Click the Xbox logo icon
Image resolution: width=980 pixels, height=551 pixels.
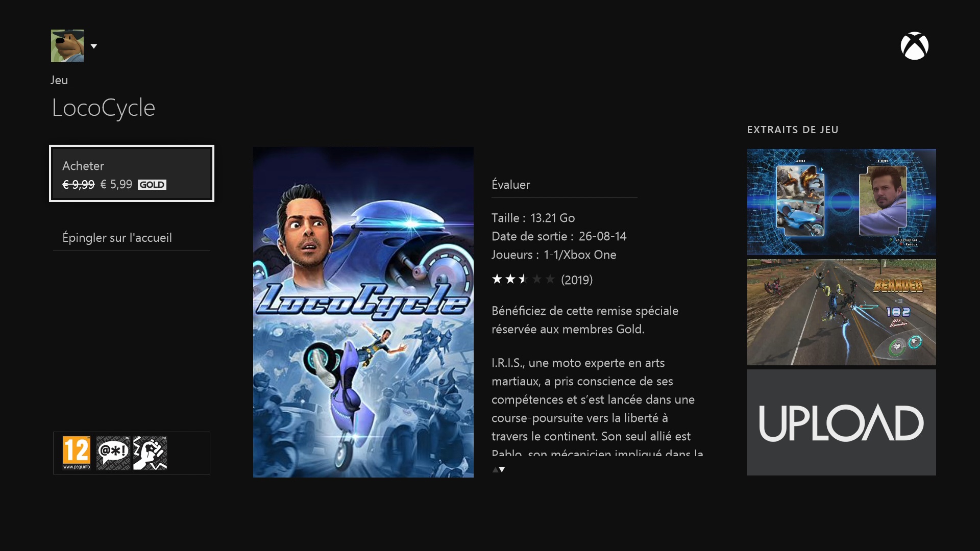(x=914, y=46)
